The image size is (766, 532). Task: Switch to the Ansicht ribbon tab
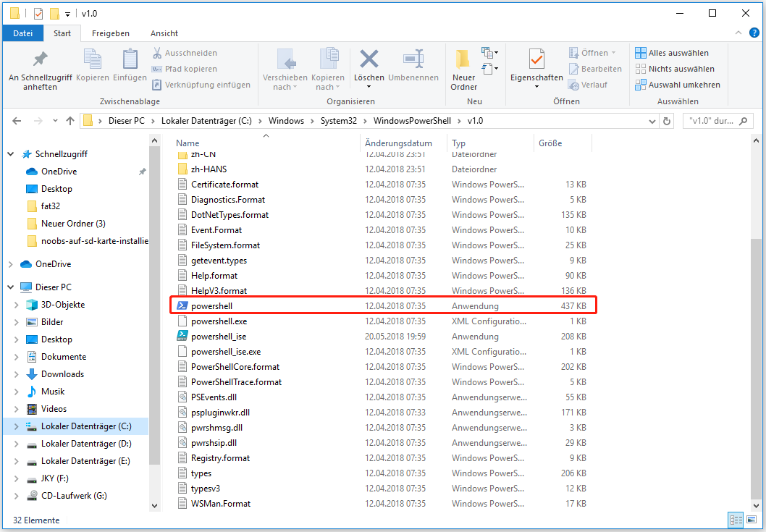click(164, 33)
